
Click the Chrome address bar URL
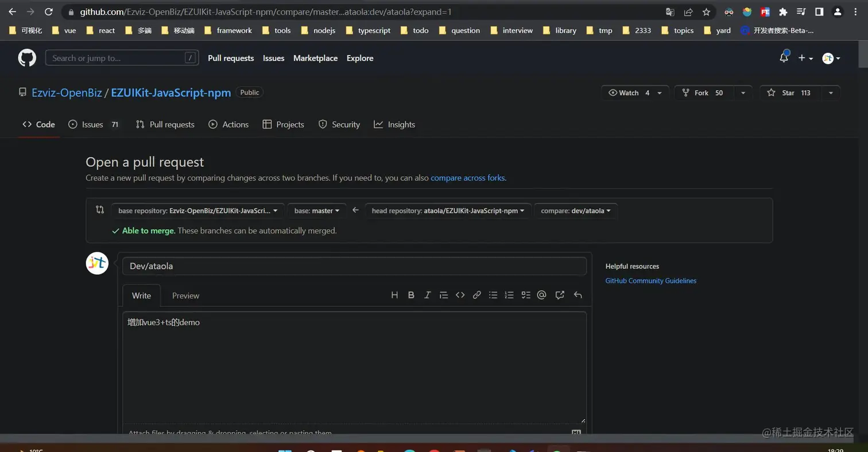click(x=265, y=12)
